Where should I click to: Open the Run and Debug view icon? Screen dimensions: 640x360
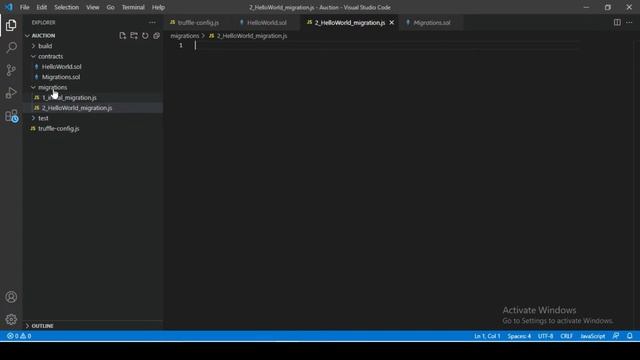pos(11,93)
